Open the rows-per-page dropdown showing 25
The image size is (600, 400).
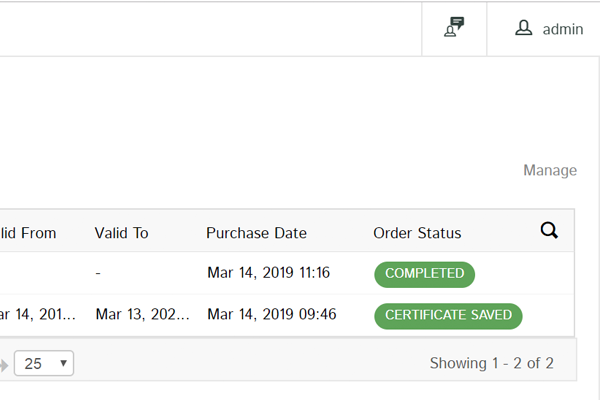click(x=44, y=363)
